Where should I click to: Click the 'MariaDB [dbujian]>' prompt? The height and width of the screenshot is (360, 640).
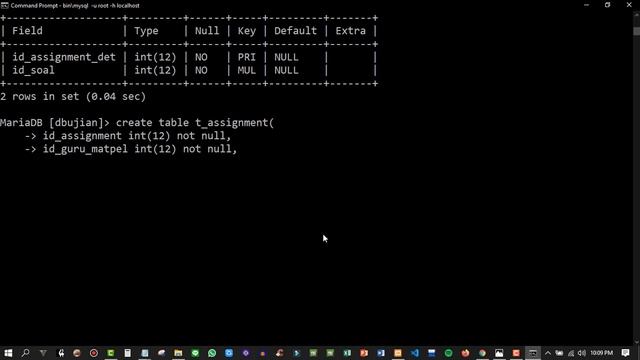coord(55,123)
